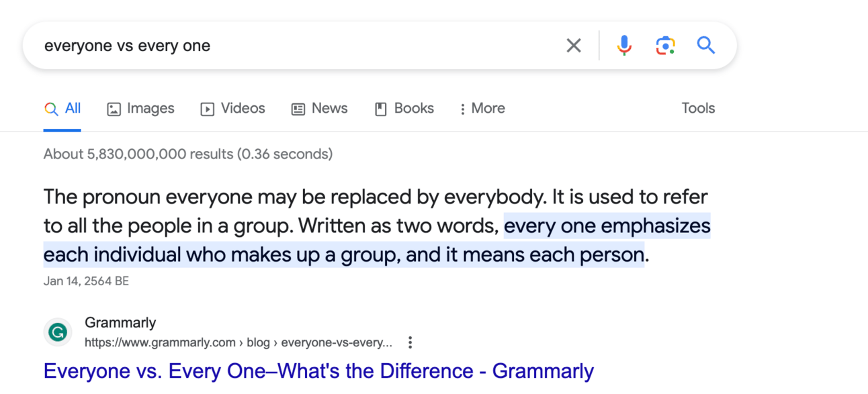Open 'Everyone vs. Every One' Grammarly link
Image resolution: width=868 pixels, height=394 pixels.
point(318,371)
